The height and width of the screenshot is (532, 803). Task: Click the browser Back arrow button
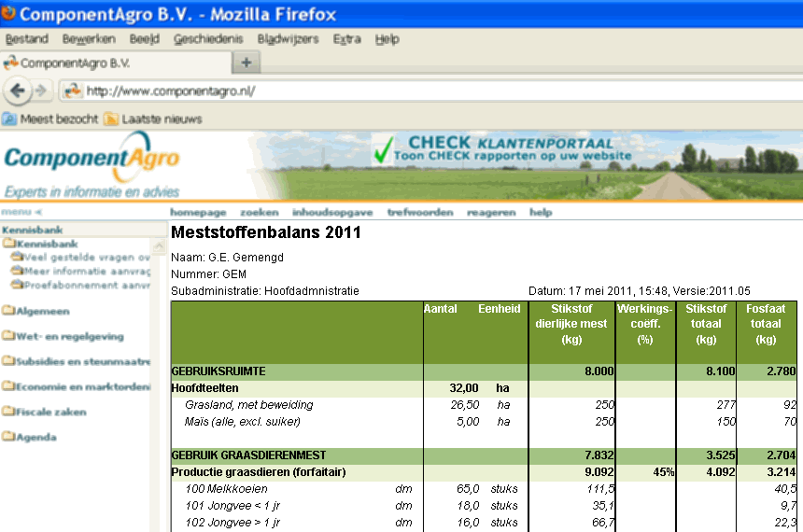click(17, 91)
